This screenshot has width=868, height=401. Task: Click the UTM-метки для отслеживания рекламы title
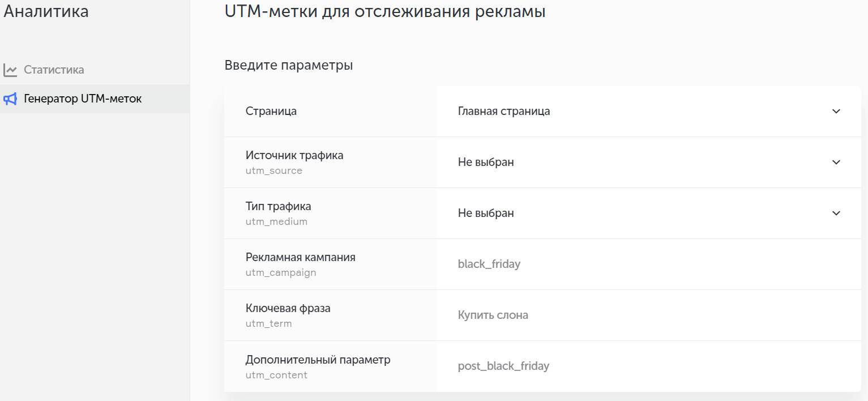pyautogui.click(x=385, y=12)
